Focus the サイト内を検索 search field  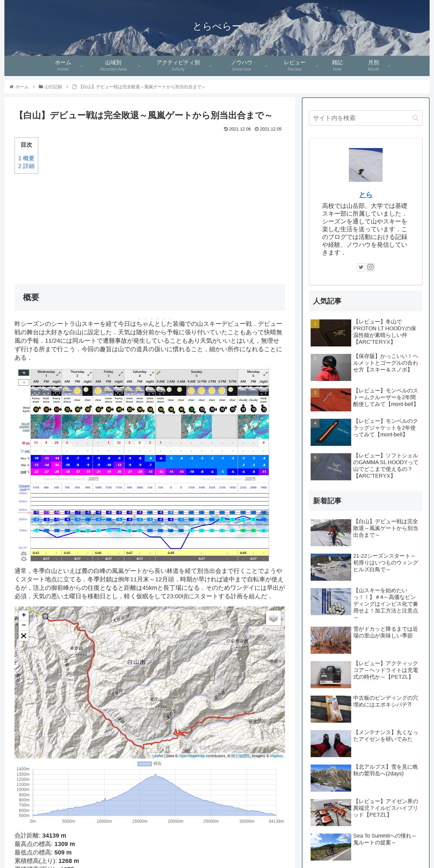click(x=365, y=118)
